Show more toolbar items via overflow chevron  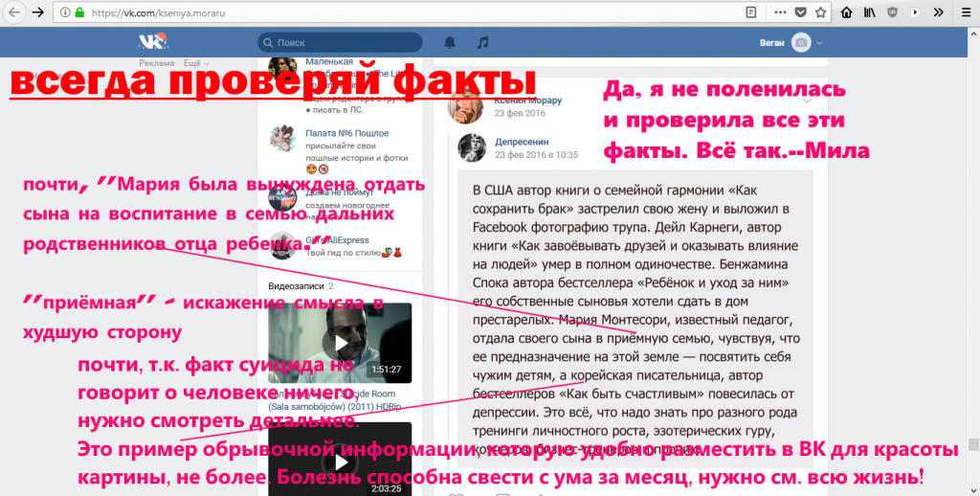(x=939, y=13)
